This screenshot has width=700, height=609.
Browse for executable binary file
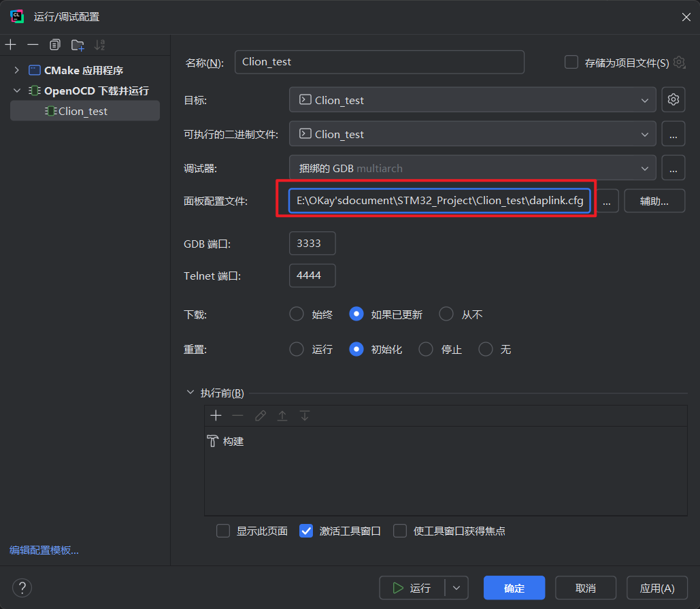(x=673, y=133)
